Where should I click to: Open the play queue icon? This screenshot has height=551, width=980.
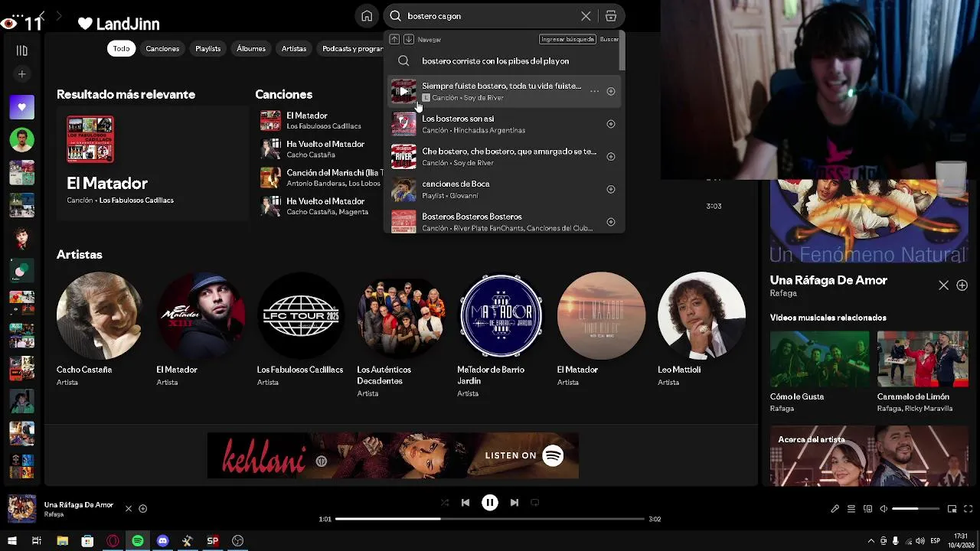coord(851,509)
